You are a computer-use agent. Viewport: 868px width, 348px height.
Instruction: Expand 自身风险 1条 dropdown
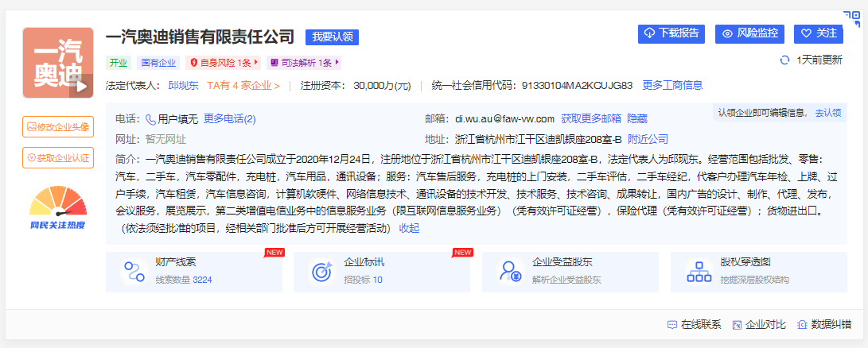pyautogui.click(x=224, y=63)
